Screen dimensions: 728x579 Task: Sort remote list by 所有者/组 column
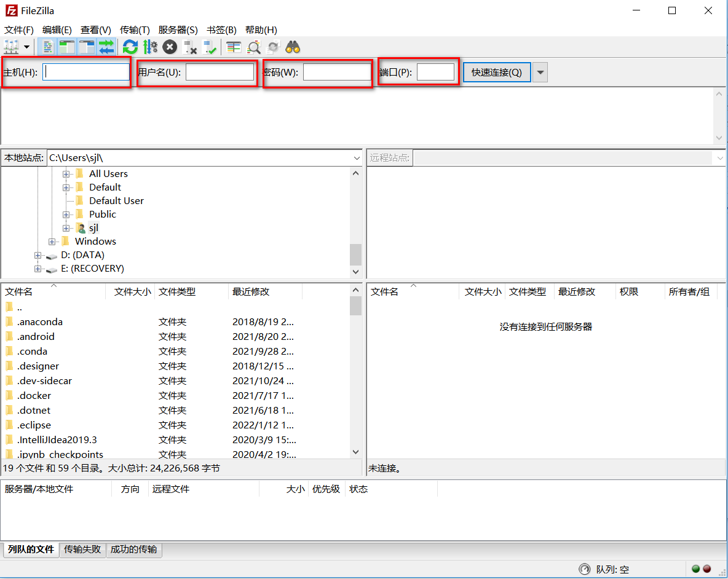click(x=691, y=292)
